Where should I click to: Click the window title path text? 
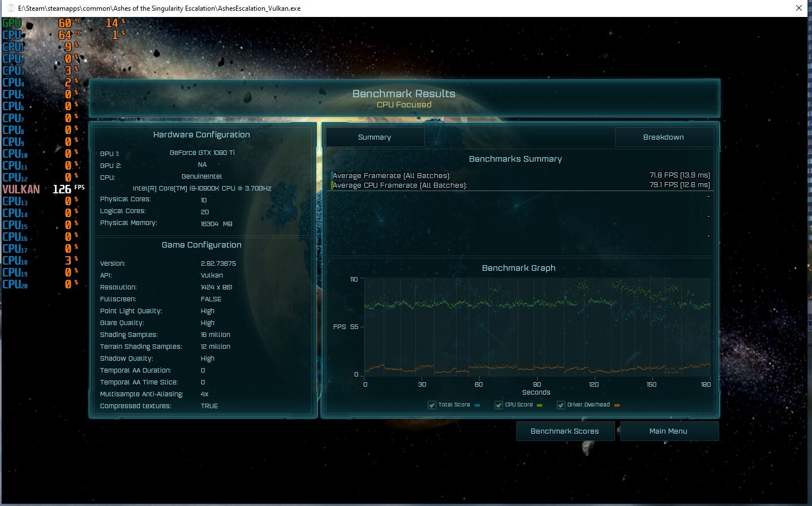[160, 8]
